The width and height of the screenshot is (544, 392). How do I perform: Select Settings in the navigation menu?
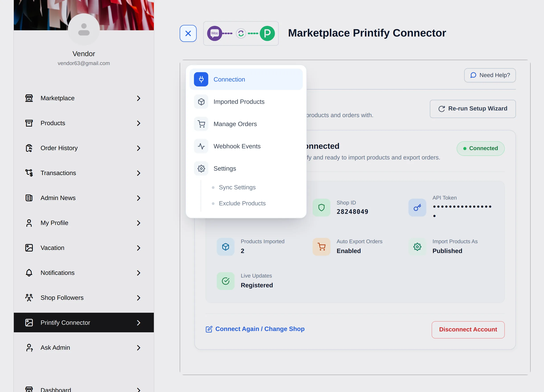246,168
